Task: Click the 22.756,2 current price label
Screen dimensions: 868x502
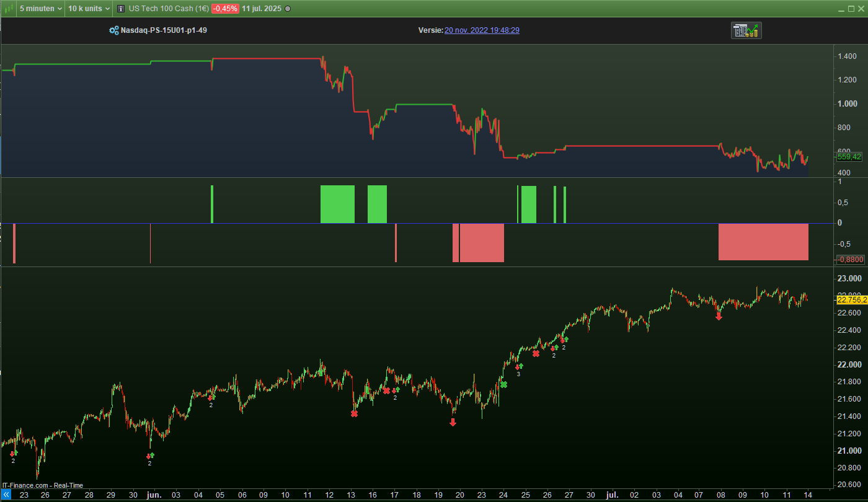Action: pyautogui.click(x=852, y=300)
